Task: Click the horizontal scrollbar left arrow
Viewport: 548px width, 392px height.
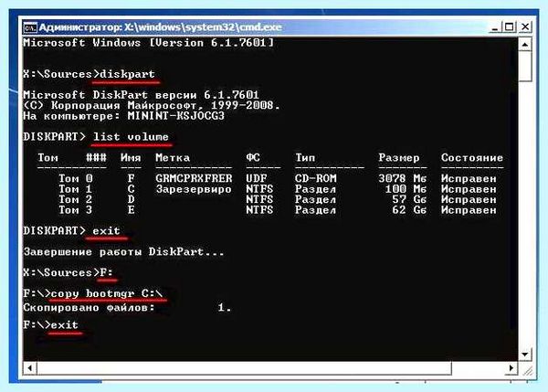Action: pyautogui.click(x=30, y=368)
